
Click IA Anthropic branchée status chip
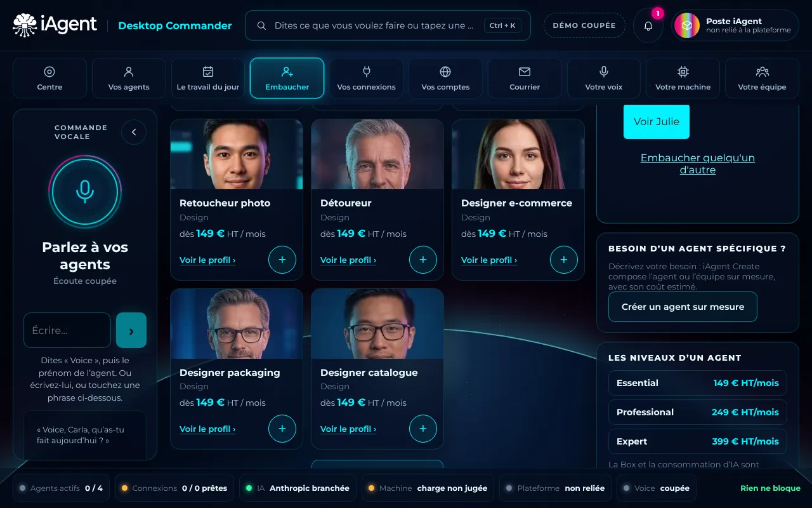tap(298, 488)
